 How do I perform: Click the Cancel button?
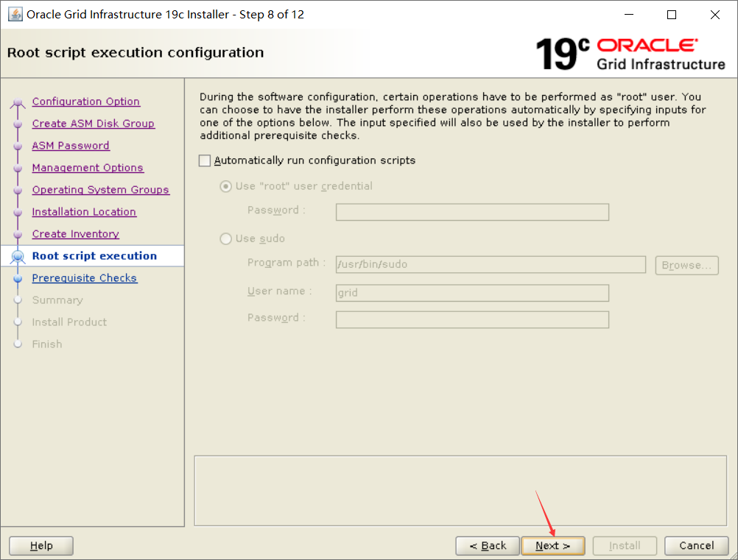point(697,546)
